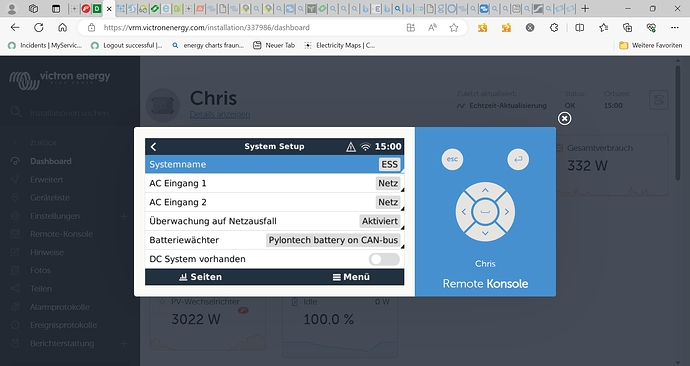Image resolution: width=690 pixels, height=366 pixels.
Task: Open Ereignisprotokolle in the VRM sidebar
Action: [x=63, y=325]
